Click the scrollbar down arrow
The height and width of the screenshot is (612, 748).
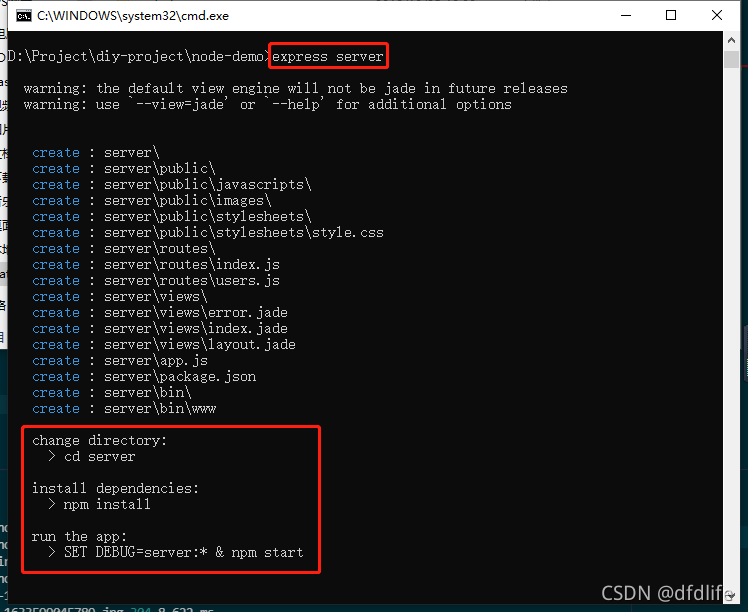click(731, 595)
